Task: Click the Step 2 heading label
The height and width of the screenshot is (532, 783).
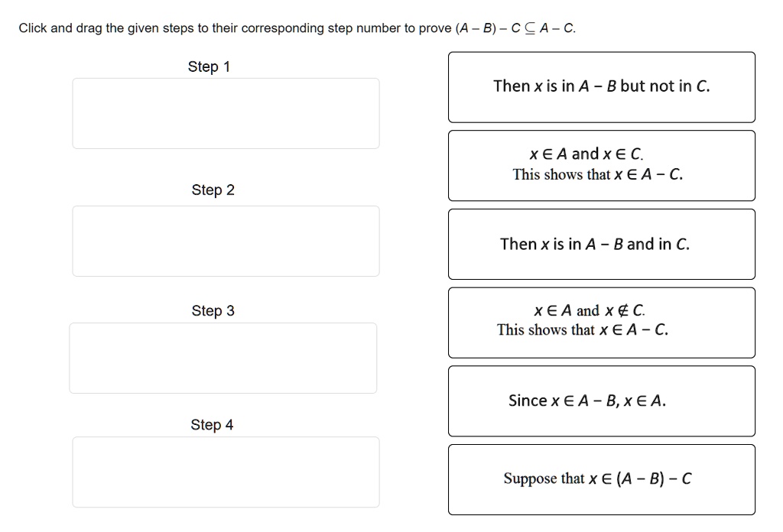Action: 213,190
